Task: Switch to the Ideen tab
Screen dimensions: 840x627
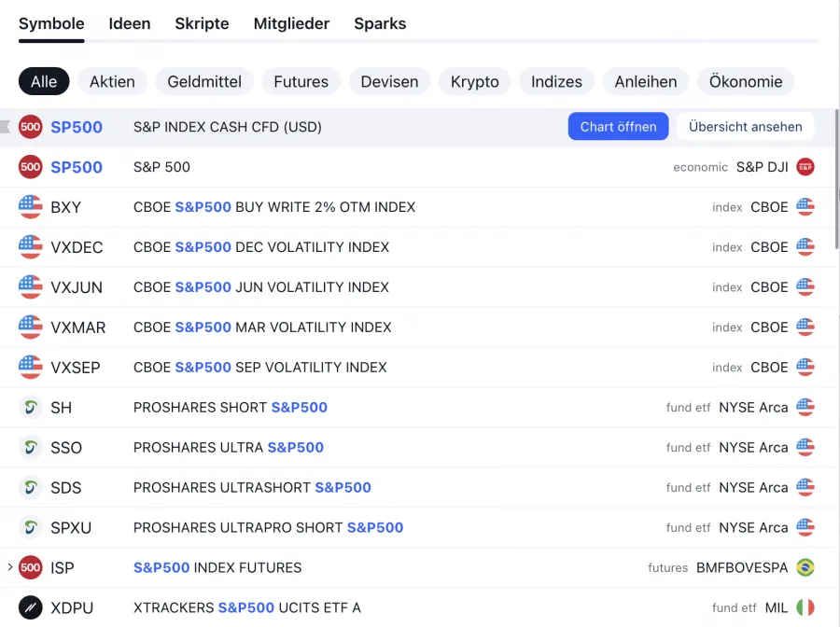Action: coord(130,24)
